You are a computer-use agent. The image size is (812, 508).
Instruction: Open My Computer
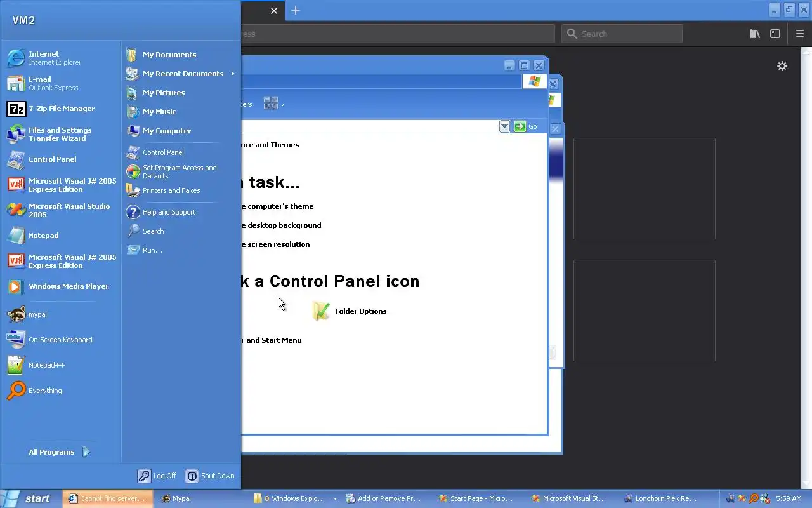click(x=181, y=131)
